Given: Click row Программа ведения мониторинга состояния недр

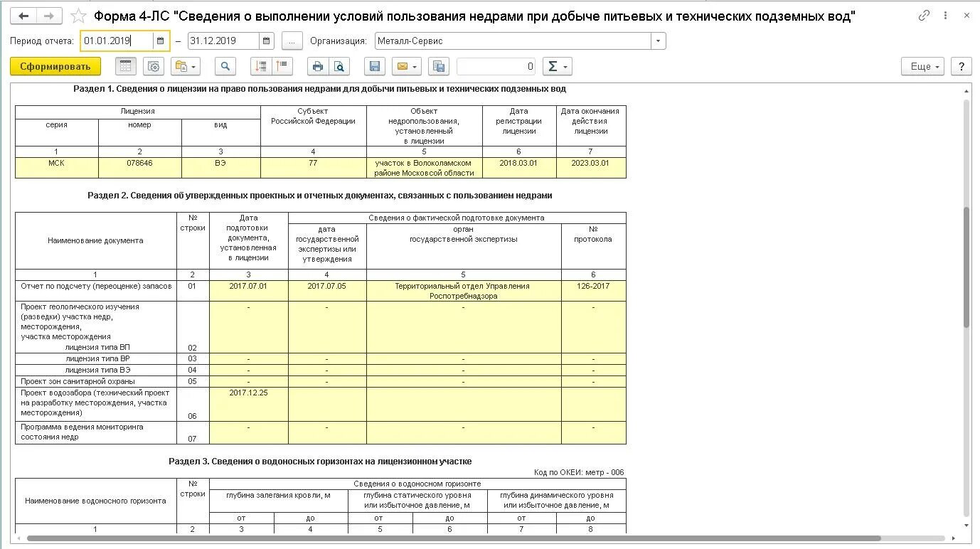Looking at the screenshot, I should [96, 432].
